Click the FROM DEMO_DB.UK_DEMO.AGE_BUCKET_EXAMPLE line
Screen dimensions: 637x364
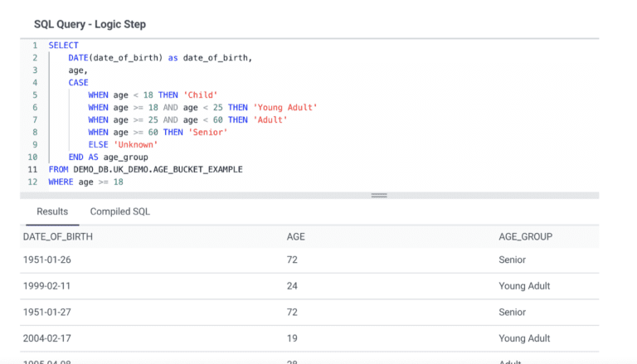tap(145, 169)
